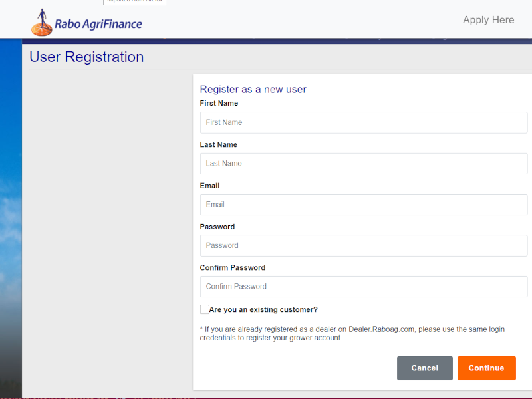This screenshot has width=532, height=399.
Task: Submit the form with the orange Continue button
Action: tap(486, 368)
